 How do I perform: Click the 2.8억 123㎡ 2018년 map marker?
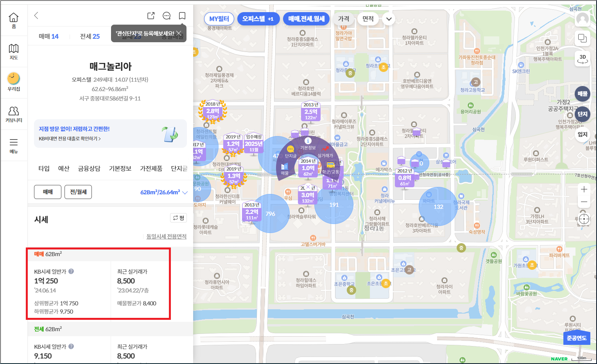213,111
